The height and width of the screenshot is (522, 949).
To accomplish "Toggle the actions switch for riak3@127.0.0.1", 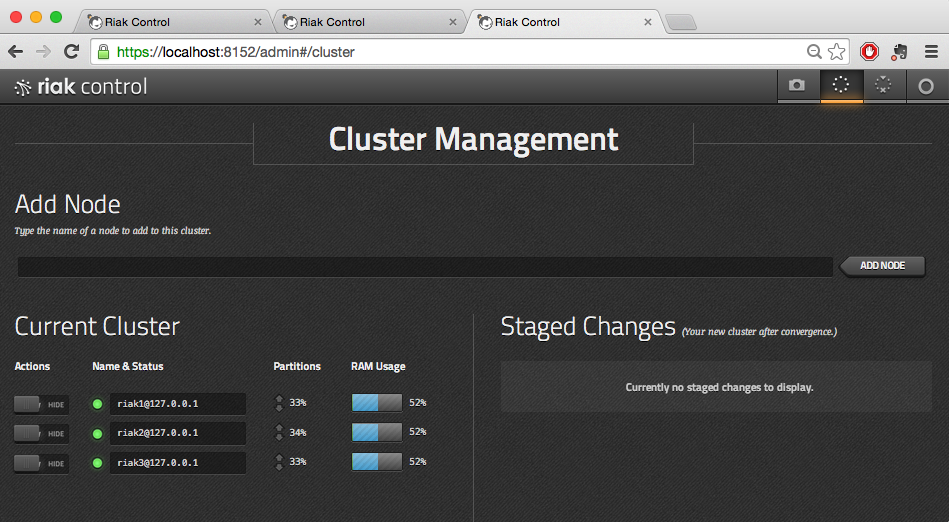I will pyautogui.click(x=41, y=463).
